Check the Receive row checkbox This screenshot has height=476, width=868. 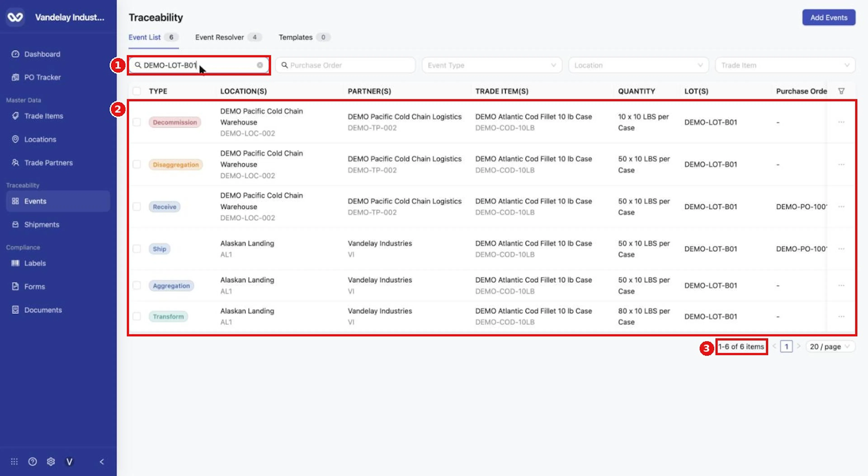coord(137,206)
